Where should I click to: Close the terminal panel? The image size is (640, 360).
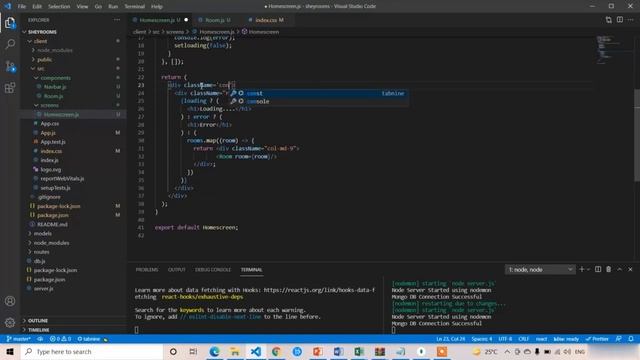point(630,269)
